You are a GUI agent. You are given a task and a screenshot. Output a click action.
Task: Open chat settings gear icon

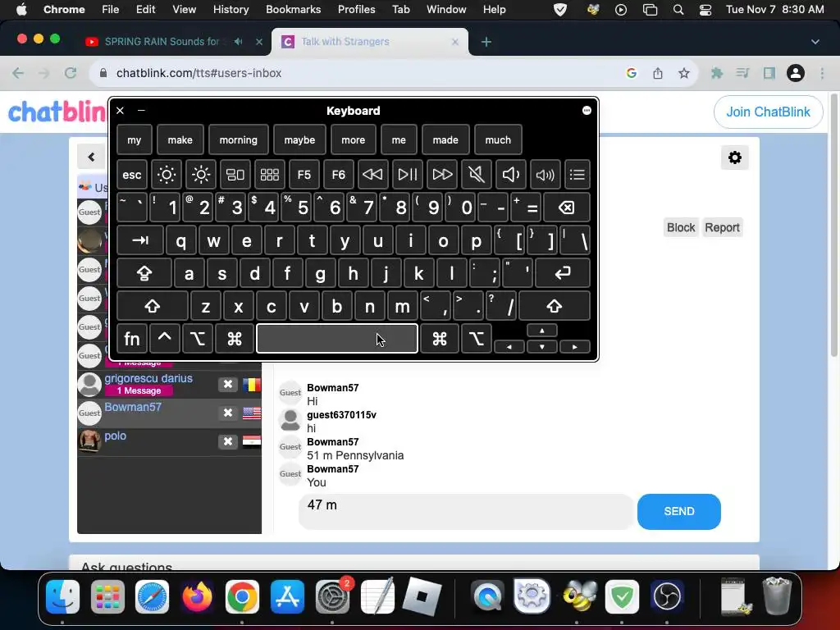[x=735, y=157]
